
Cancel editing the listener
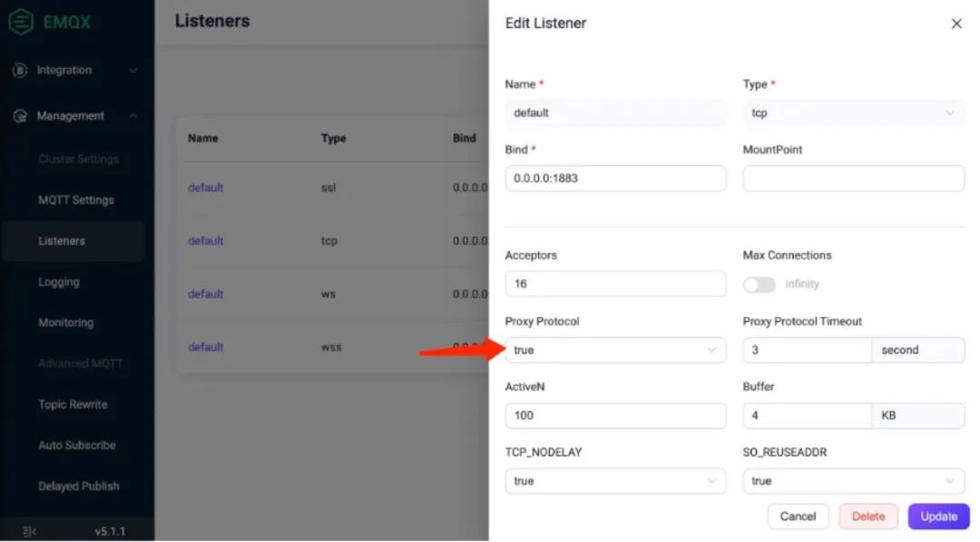tap(798, 517)
